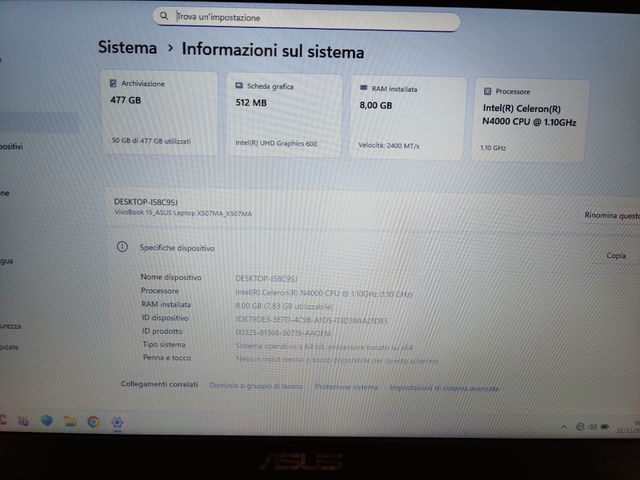Viewport: 640px width, 480px height.
Task: Click the Scheda grafica display icon
Action: (x=239, y=85)
